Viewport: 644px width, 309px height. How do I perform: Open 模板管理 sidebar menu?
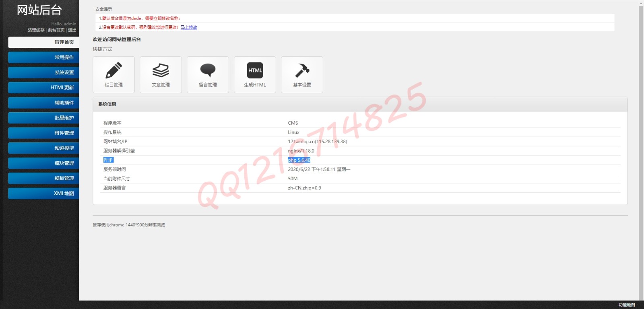coord(43,178)
